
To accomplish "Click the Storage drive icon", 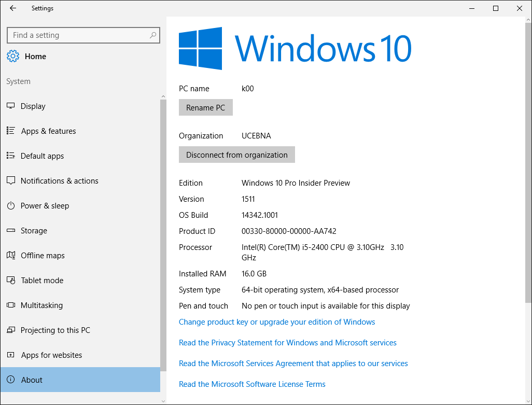I will 11,230.
